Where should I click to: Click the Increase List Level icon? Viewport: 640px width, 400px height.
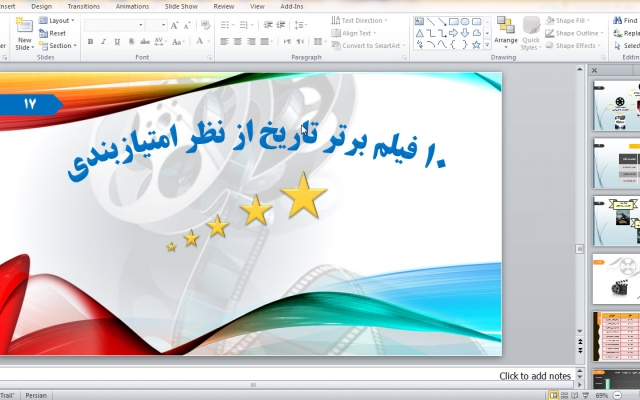pyautogui.click(x=281, y=25)
